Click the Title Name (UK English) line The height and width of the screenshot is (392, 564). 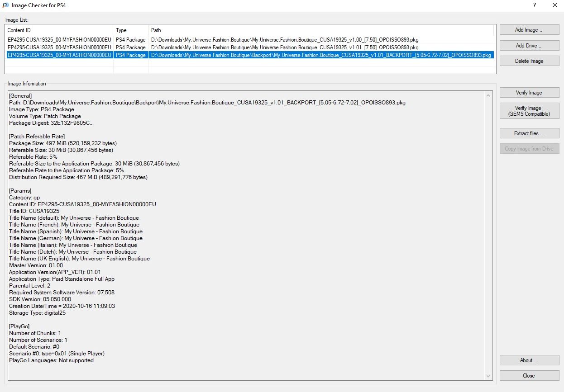point(79,259)
